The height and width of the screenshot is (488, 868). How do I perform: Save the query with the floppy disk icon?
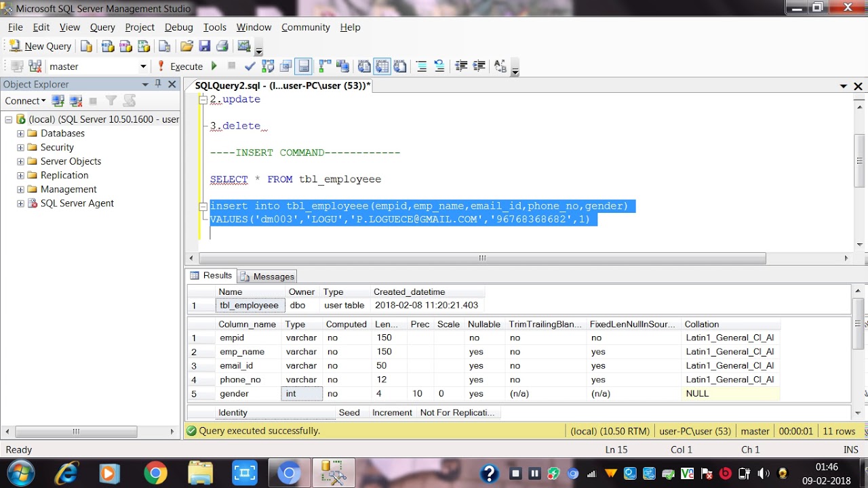(x=204, y=46)
